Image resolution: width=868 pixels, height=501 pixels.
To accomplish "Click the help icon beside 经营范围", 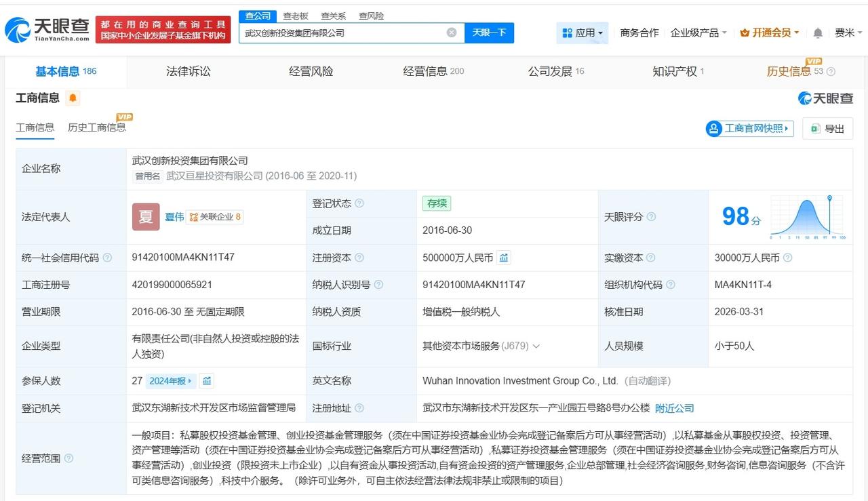I will coord(68,458).
